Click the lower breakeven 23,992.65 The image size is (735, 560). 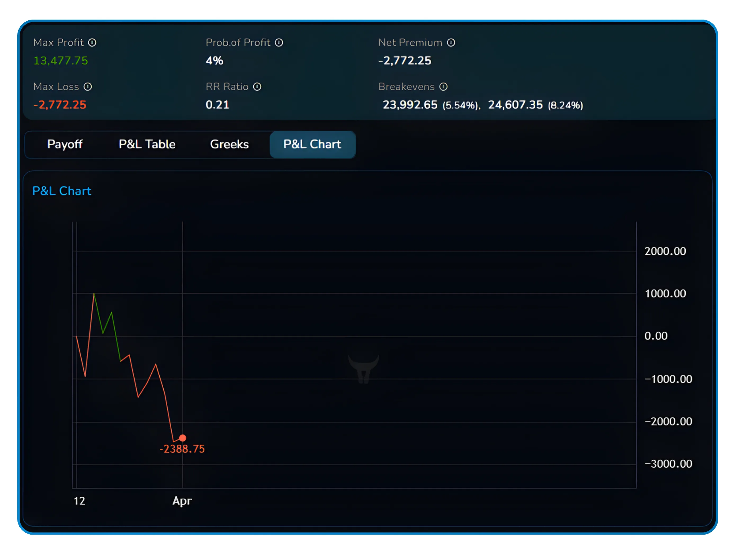[410, 105]
